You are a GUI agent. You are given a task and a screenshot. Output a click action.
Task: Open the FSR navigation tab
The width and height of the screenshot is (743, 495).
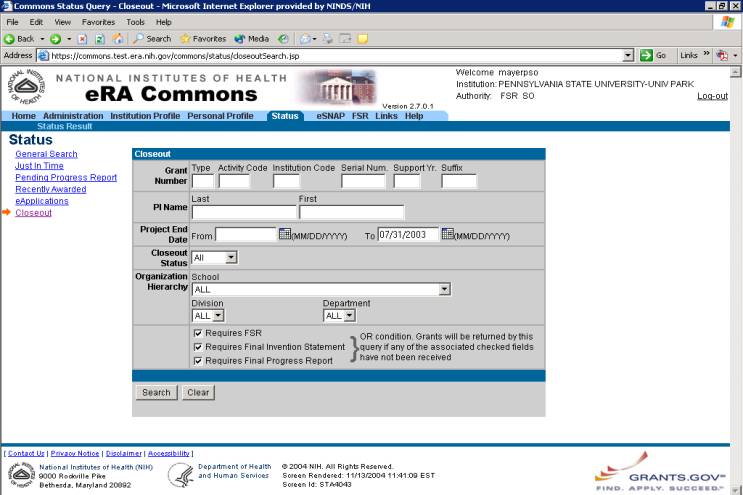click(360, 116)
